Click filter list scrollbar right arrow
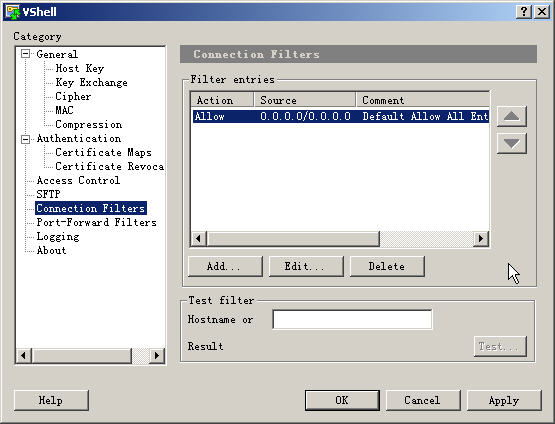This screenshot has width=555, height=424. [481, 239]
